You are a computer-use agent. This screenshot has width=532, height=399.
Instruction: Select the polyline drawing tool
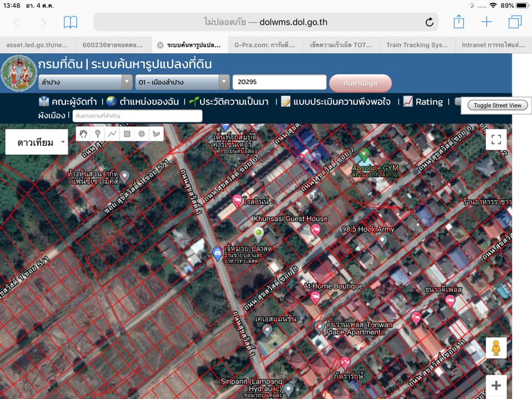[x=112, y=134]
